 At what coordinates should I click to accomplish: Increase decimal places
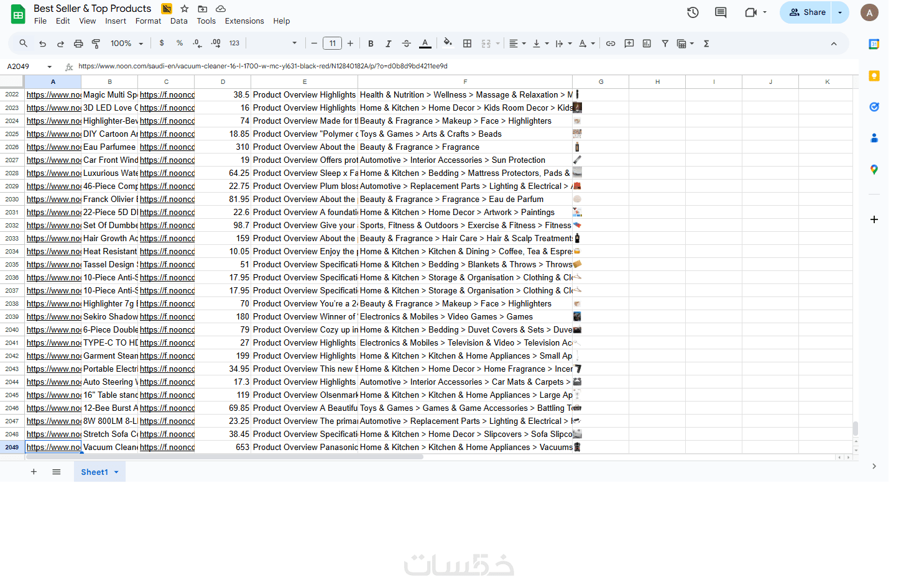point(216,44)
